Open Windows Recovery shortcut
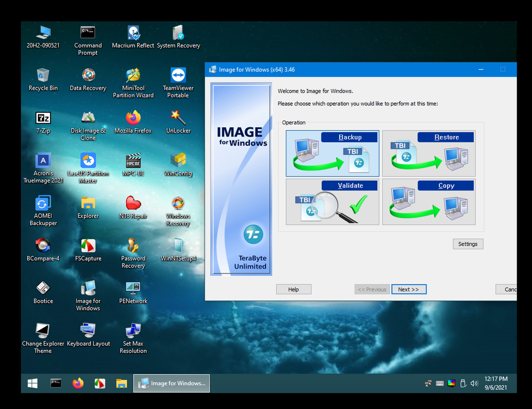Image resolution: width=532 pixels, height=409 pixels. pos(178,211)
